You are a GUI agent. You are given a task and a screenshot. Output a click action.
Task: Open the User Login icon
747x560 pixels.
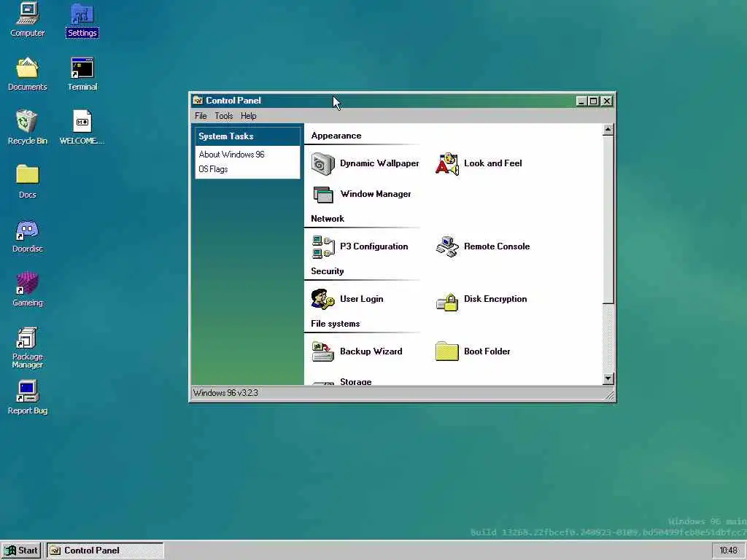(x=323, y=299)
